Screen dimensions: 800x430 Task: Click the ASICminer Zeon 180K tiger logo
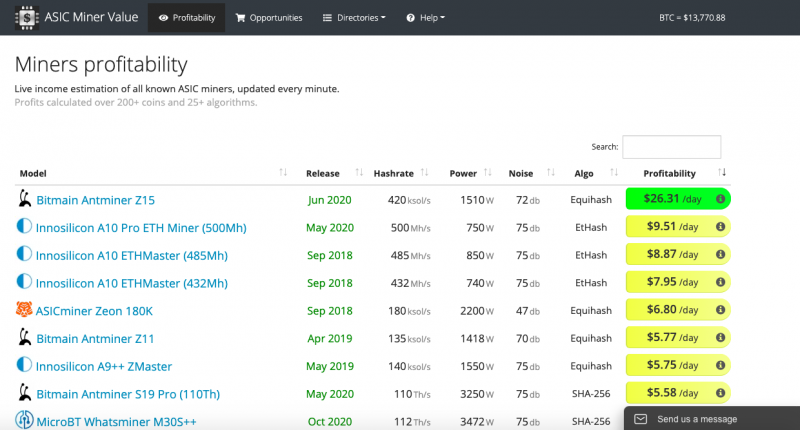tap(24, 311)
